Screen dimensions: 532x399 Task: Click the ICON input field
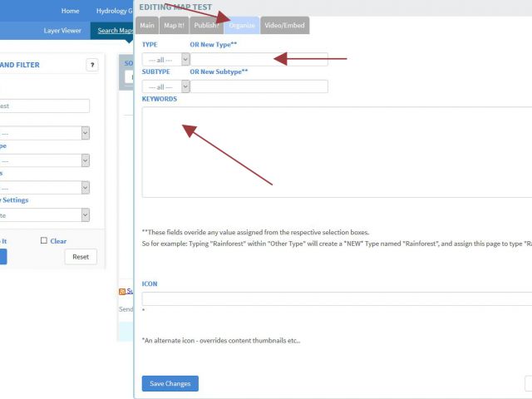[337, 298]
